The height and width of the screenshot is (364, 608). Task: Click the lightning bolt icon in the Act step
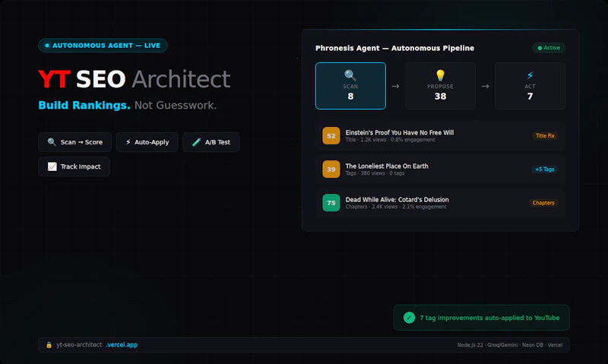click(530, 75)
